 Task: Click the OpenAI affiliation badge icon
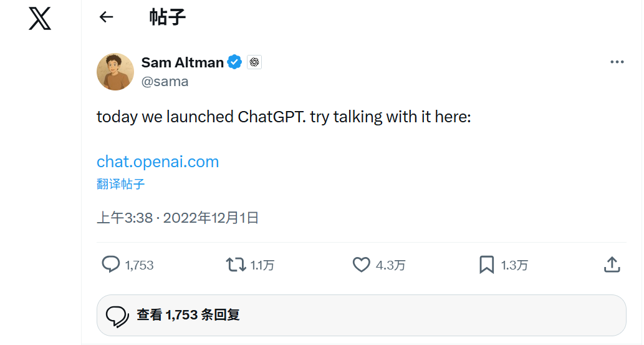(x=254, y=62)
